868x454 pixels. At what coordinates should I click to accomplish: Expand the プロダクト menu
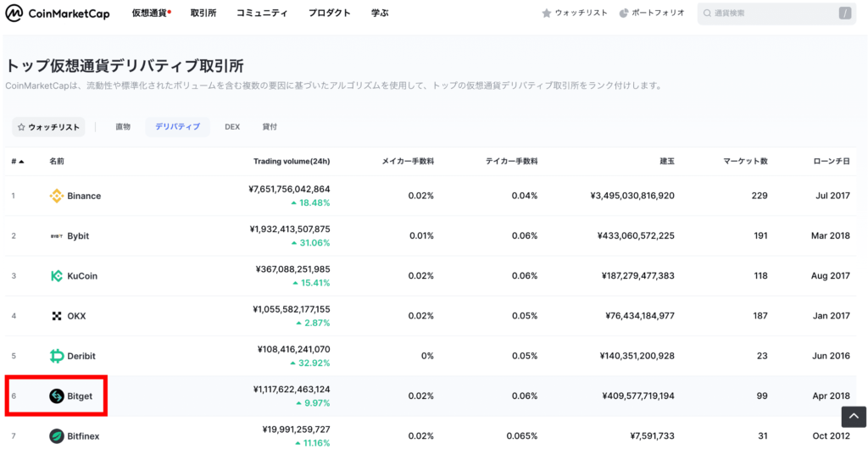click(330, 13)
